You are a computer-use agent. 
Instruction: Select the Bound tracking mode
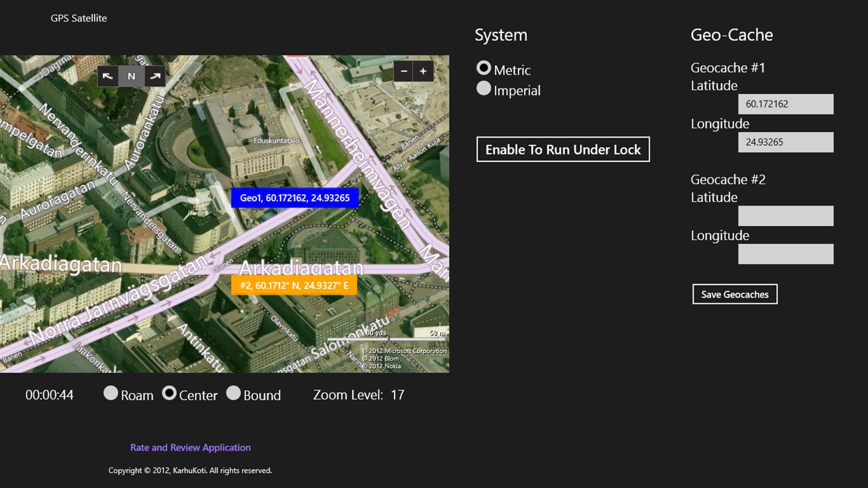(234, 393)
